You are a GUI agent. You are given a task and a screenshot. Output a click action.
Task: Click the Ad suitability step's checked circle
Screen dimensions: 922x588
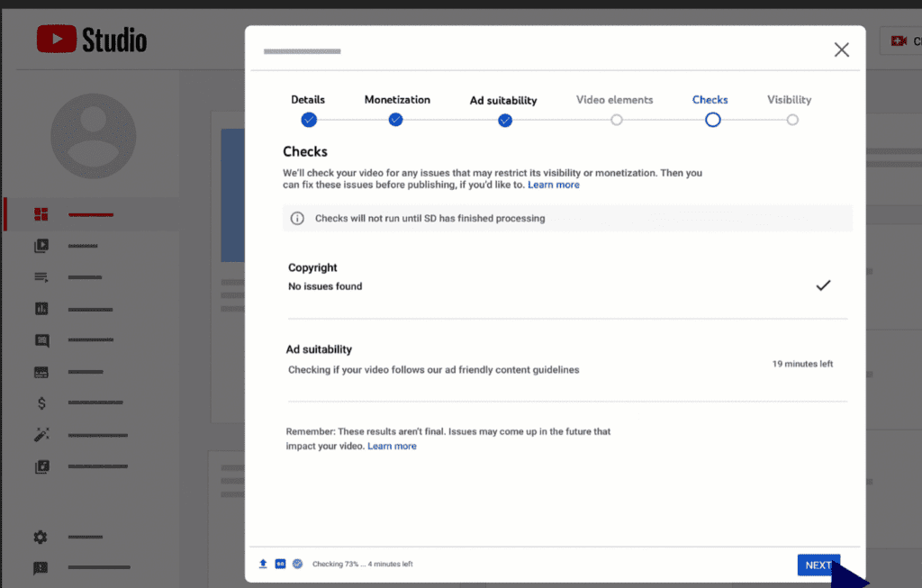coord(504,121)
